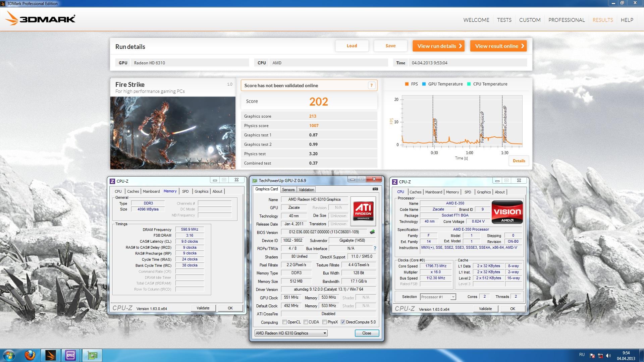This screenshot has width=644, height=362.
Task: Open Caches tab in right CPU-Z window
Action: (x=415, y=192)
